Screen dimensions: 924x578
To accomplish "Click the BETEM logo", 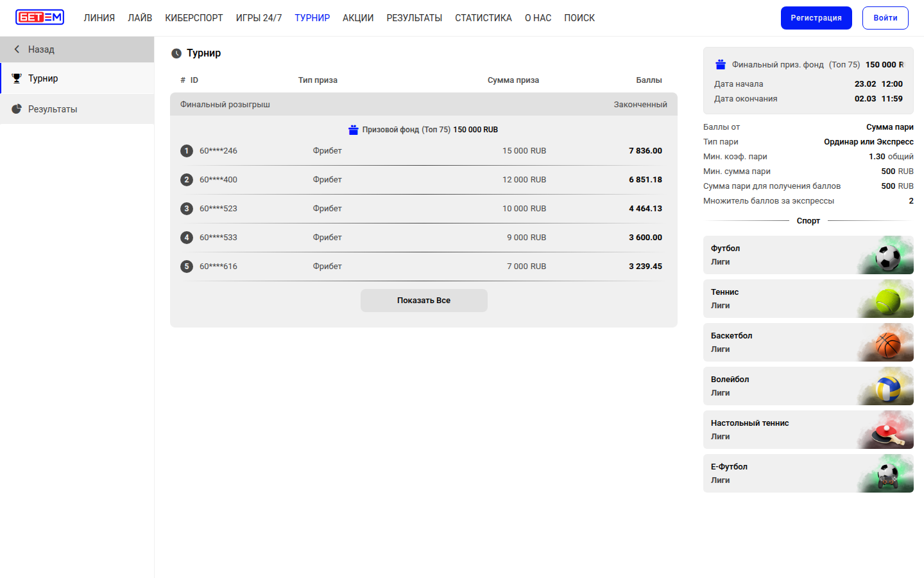I will pos(40,17).
